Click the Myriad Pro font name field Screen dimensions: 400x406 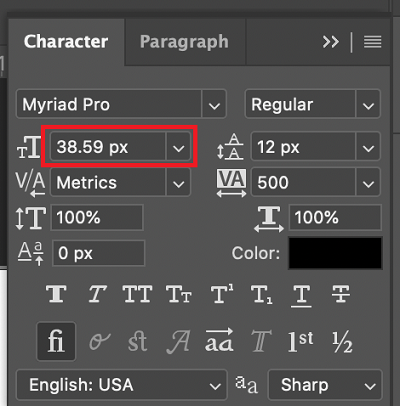pyautogui.click(x=109, y=104)
